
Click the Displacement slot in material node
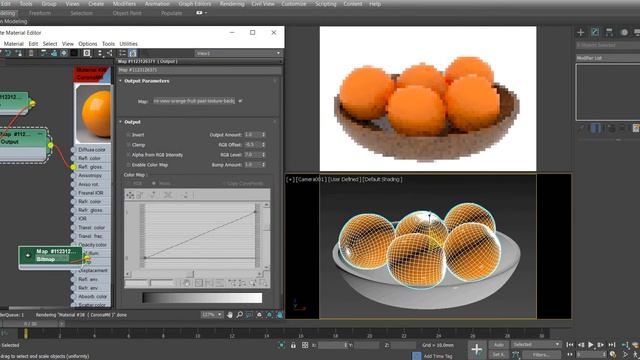tap(93, 270)
